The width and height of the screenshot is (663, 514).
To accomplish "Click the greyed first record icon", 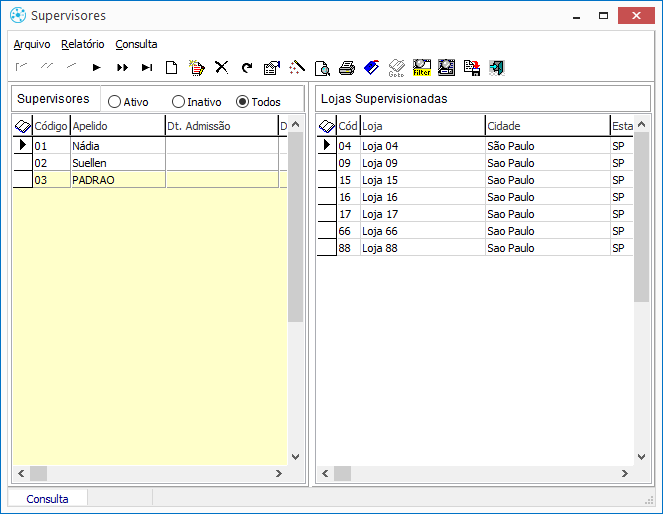I will [21, 66].
